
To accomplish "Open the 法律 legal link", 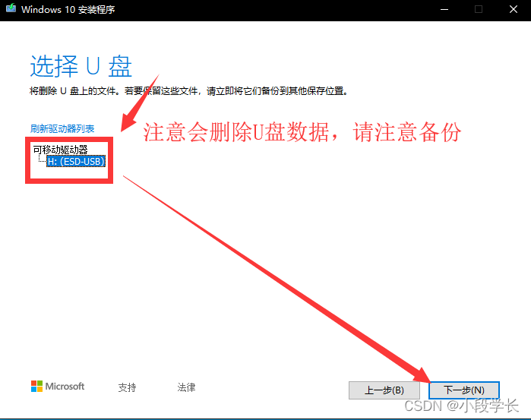I will coord(186,387).
